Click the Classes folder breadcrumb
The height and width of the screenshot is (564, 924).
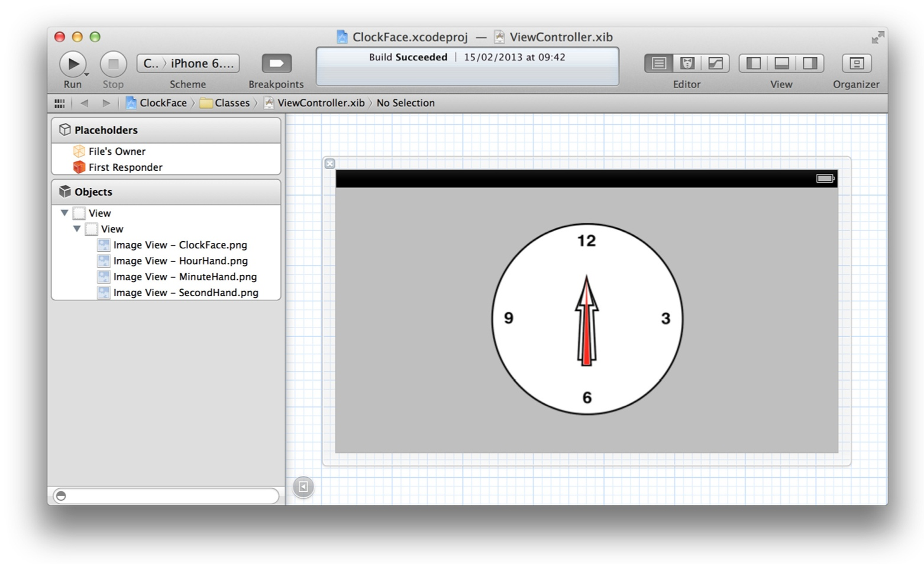pos(225,103)
